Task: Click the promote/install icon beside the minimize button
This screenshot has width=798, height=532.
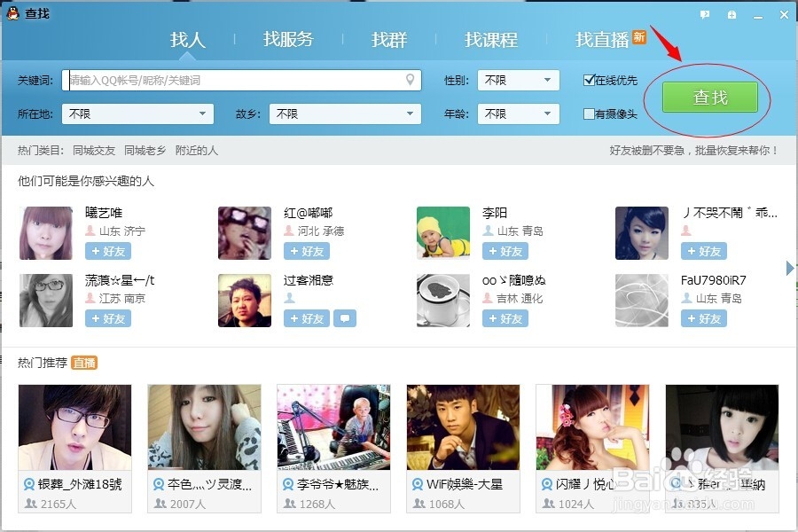Action: pyautogui.click(x=730, y=12)
